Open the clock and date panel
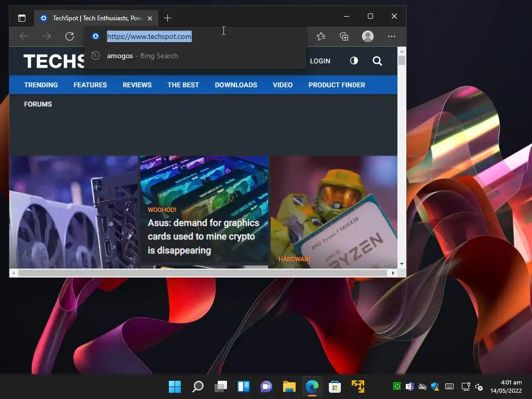This screenshot has width=532, height=399. tap(506, 387)
